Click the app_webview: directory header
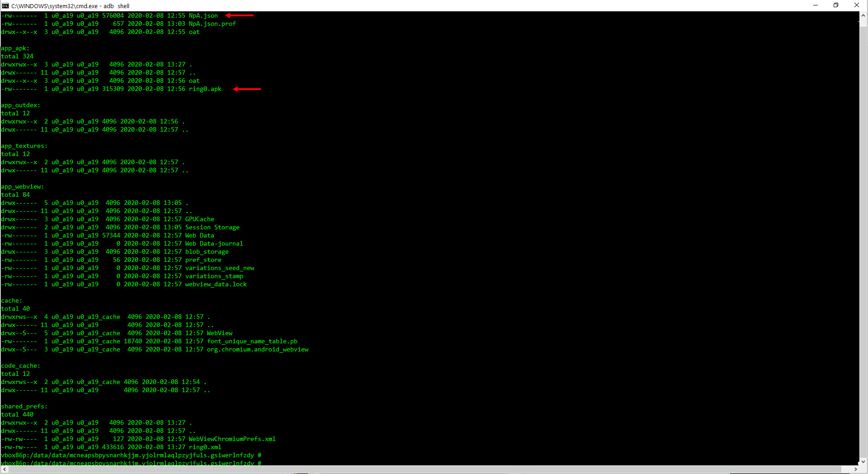Screen dimensions: 868x474 22,187
